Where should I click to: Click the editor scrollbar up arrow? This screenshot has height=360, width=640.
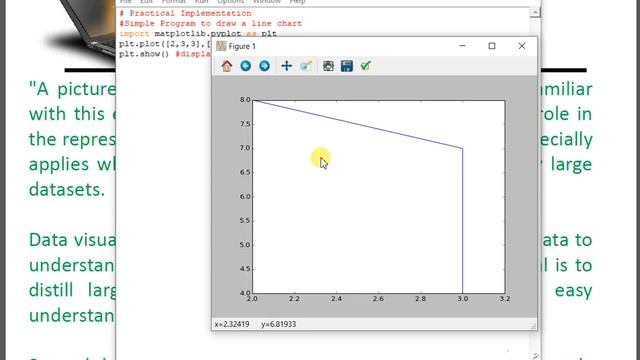(x=535, y=13)
